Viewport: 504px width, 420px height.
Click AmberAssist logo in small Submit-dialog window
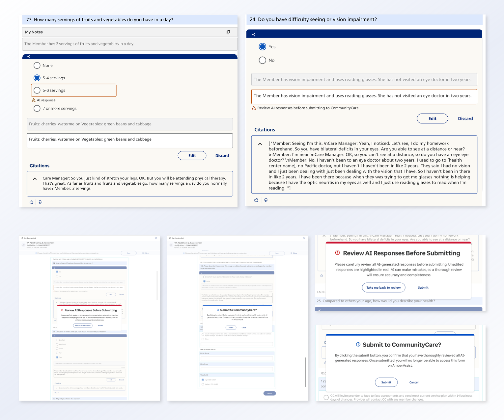click(170, 238)
